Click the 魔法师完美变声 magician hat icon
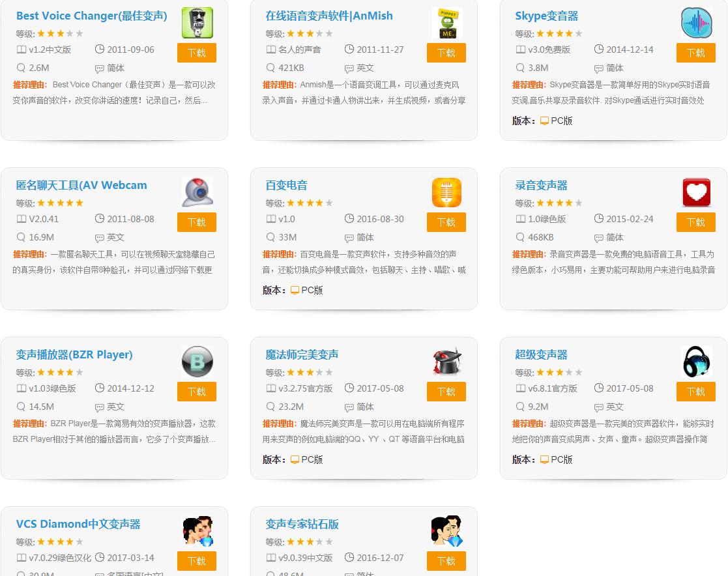This screenshot has height=576, width=728. click(447, 362)
